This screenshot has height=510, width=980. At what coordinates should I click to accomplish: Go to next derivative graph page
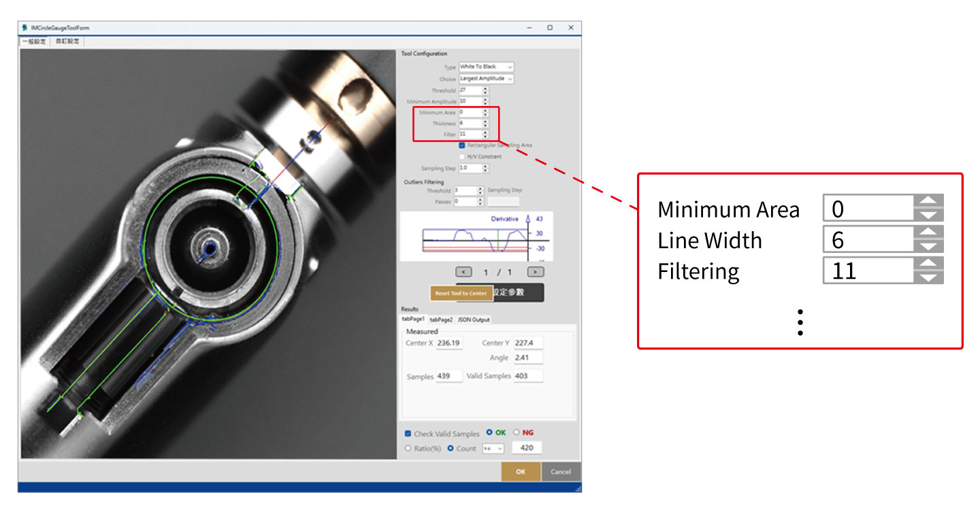click(536, 272)
